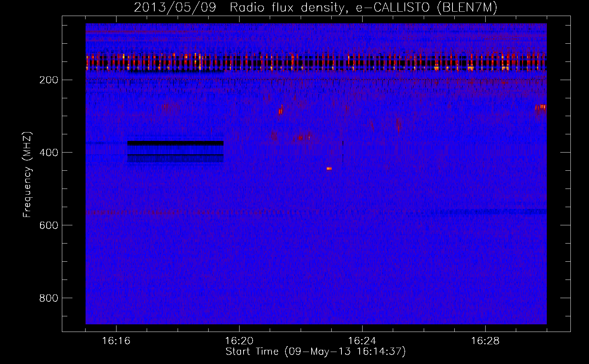Click the 600 frequency tick label
The image size is (589, 364).
(x=49, y=225)
